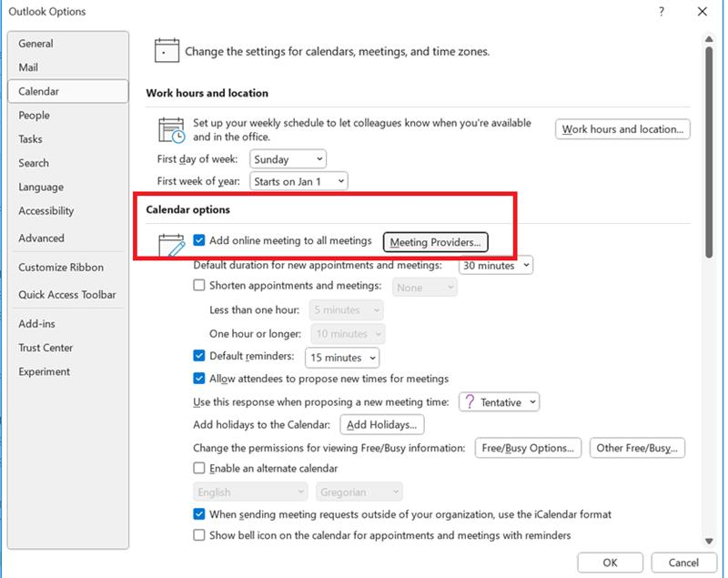Open the First day of week dropdown
The width and height of the screenshot is (728, 578).
[x=288, y=159]
